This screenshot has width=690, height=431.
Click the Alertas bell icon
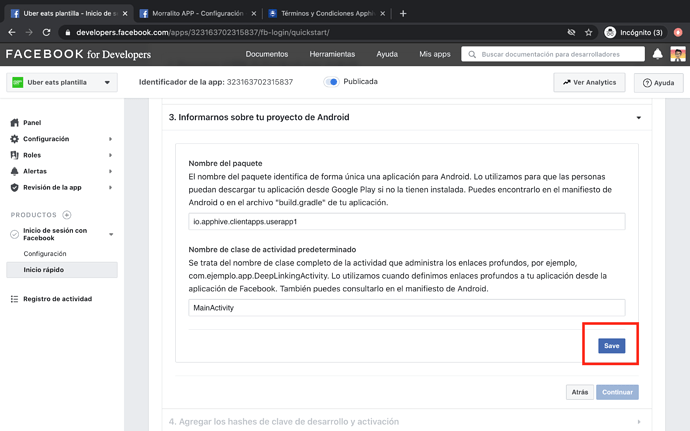(x=15, y=171)
